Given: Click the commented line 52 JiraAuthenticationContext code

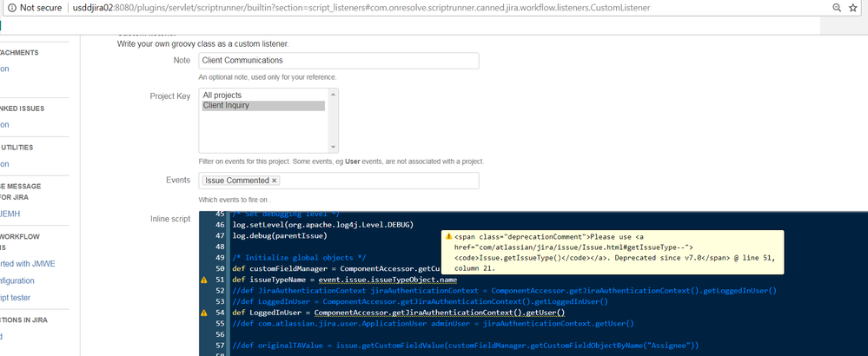Looking at the screenshot, I should 505,290.
